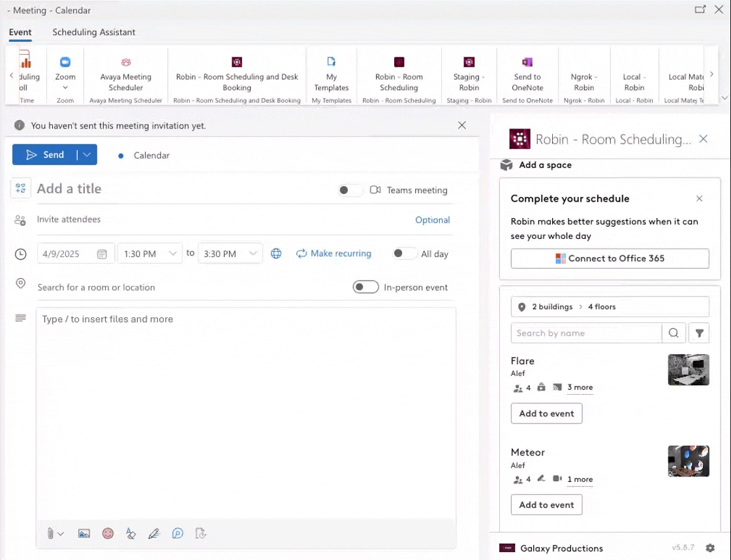
Task: Insert a picture using image icon
Action: pyautogui.click(x=84, y=533)
